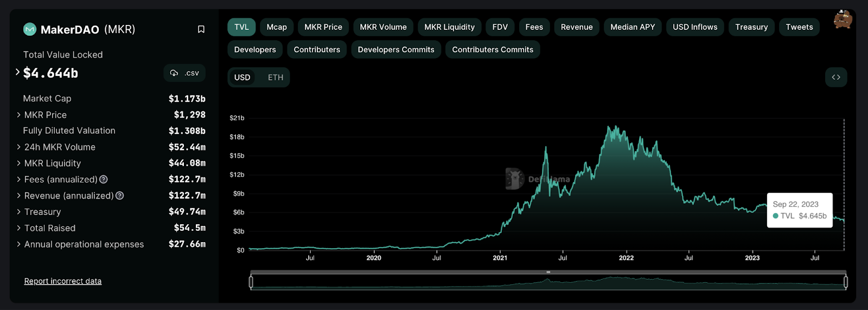Screen dimensions: 868x310
Task: Expand the MKR Liquidity row
Action: (x=18, y=163)
